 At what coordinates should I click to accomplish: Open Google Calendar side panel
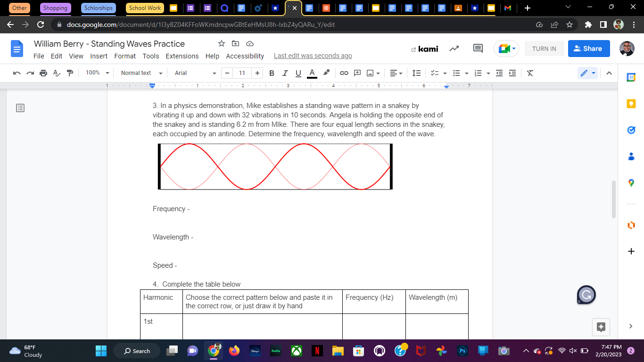[x=631, y=77]
